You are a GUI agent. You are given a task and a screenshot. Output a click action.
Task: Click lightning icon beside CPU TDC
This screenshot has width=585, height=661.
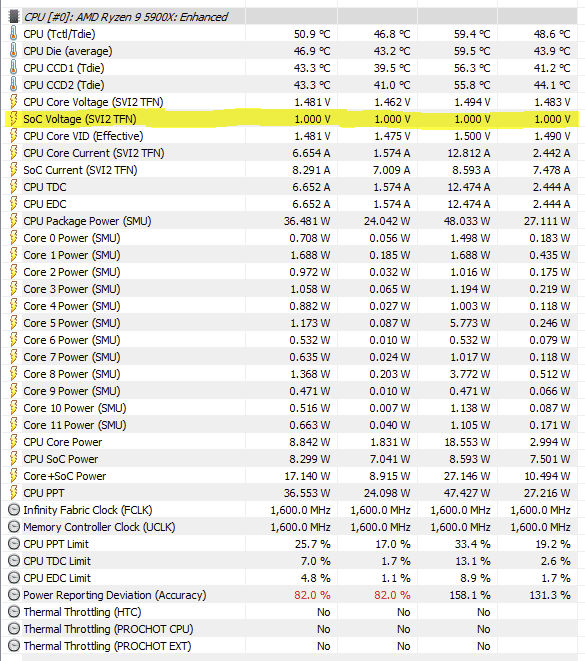[13, 187]
